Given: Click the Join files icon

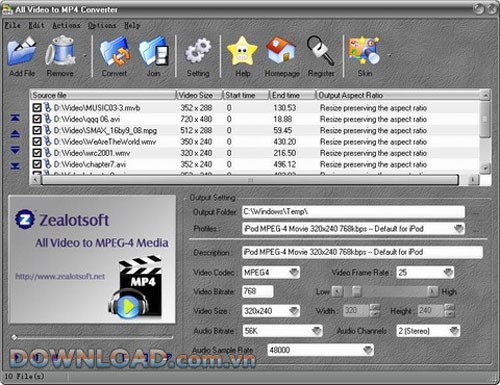Looking at the screenshot, I should pyautogui.click(x=153, y=51).
